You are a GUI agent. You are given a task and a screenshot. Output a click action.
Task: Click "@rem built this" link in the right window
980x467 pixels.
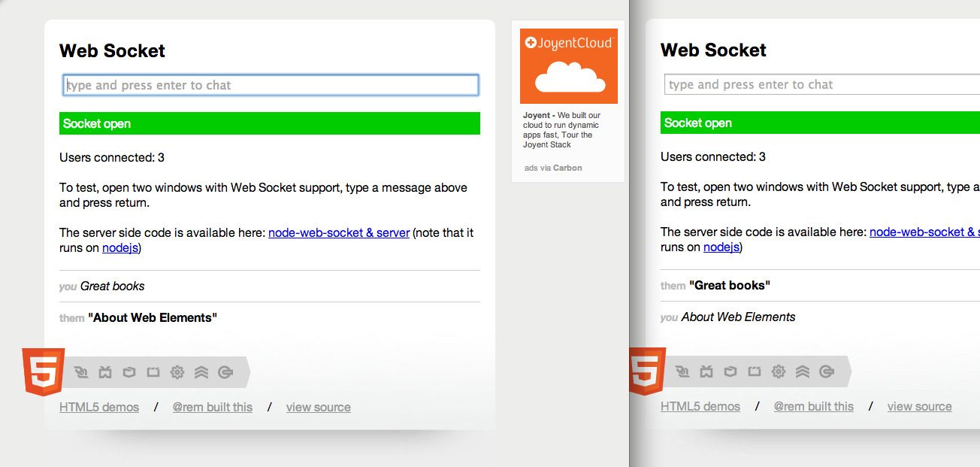pyautogui.click(x=814, y=406)
